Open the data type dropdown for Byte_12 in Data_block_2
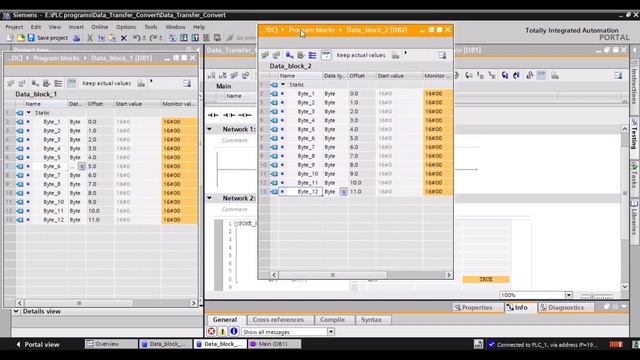Screen dimensions: 640x360 (x=344, y=191)
